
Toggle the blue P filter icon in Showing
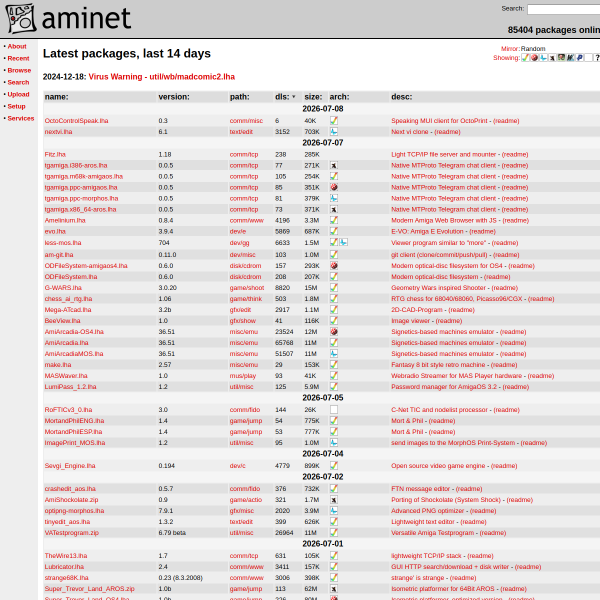click(580, 58)
